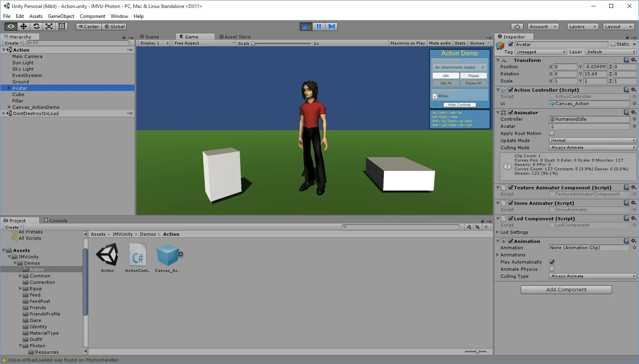Select the Scale tool
Screen dimensions: 639x364
pyautogui.click(x=49, y=27)
